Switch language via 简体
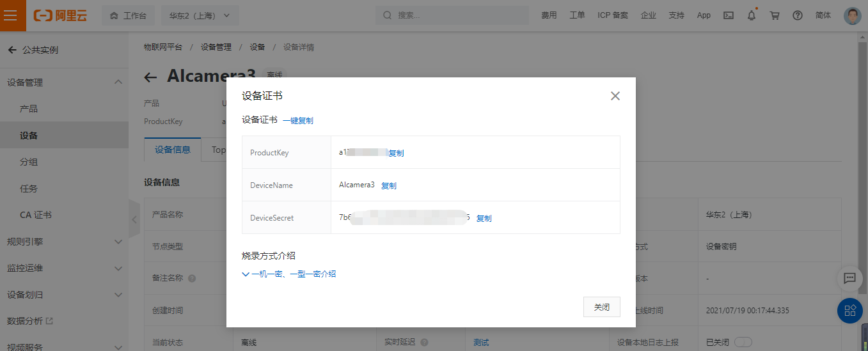The width and height of the screenshot is (868, 351). 823,15
